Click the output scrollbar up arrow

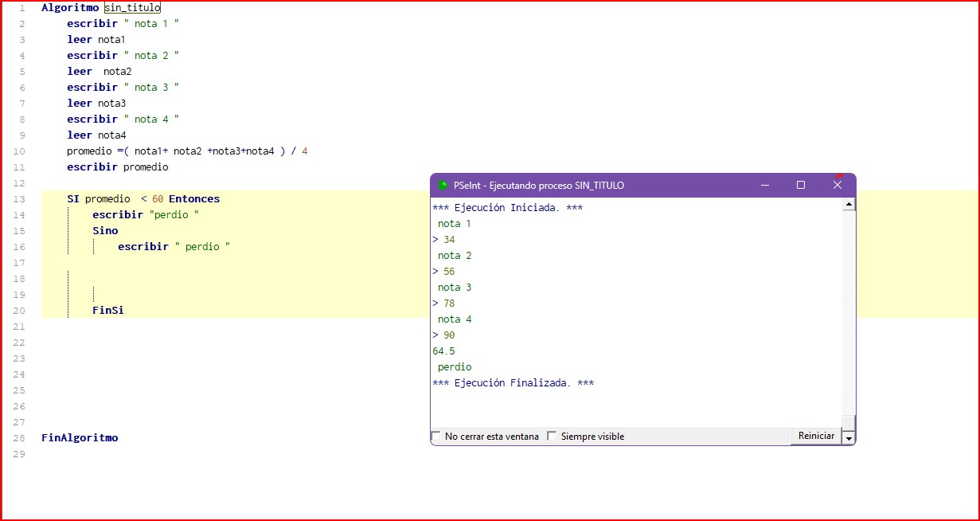(849, 205)
